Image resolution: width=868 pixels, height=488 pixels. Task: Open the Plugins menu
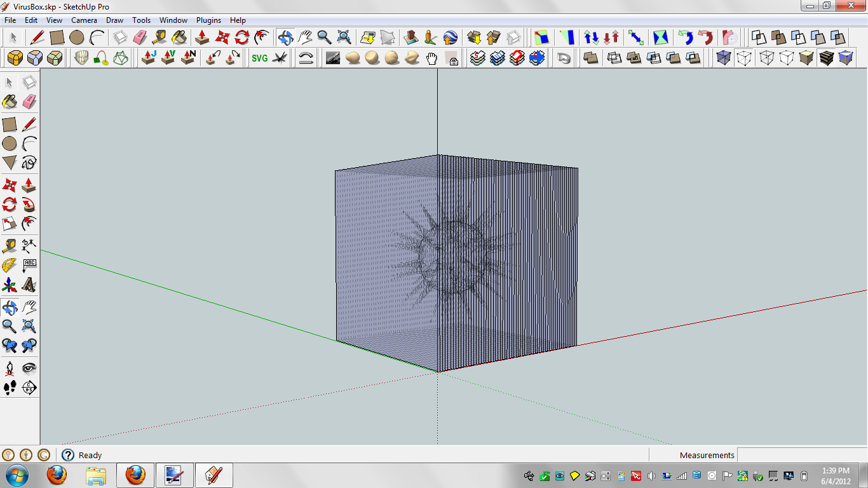tap(208, 20)
